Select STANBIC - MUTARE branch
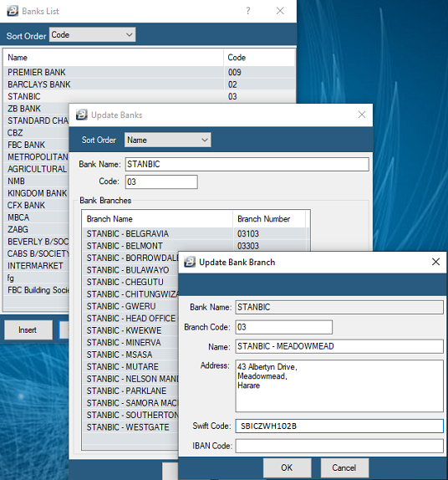 coord(130,366)
